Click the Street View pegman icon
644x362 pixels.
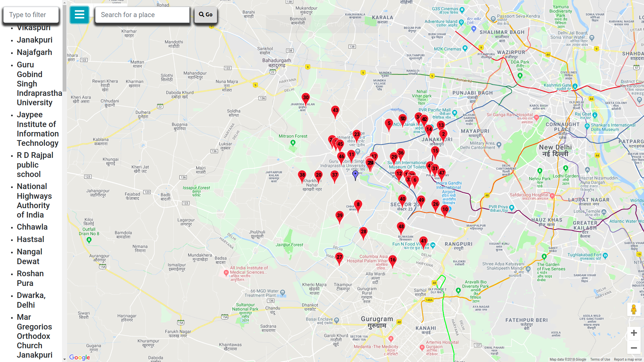634,309
